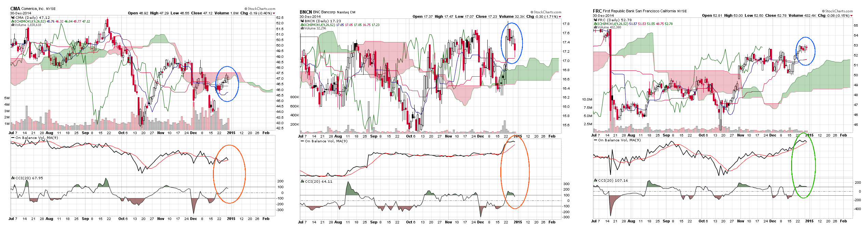
Task: Click ICHIMOKU(9,26,52) label in BNCN chart
Action: tap(320, 25)
